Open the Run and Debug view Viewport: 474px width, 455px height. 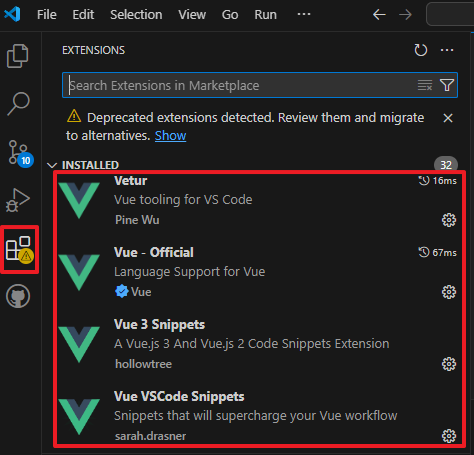[x=18, y=200]
